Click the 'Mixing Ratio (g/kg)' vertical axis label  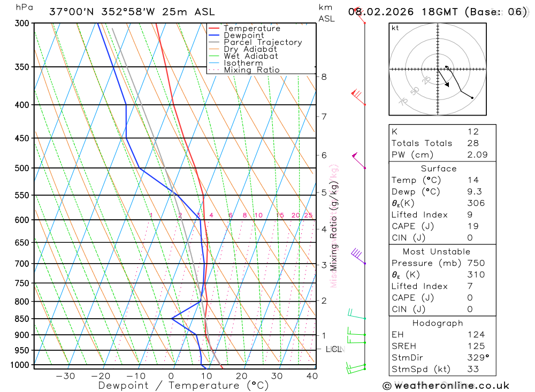pos(333,226)
